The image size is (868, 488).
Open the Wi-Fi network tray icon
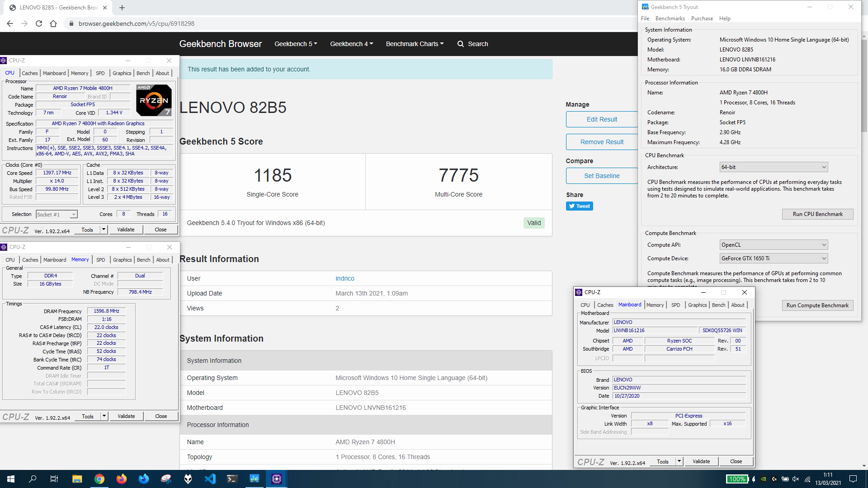coord(807,479)
